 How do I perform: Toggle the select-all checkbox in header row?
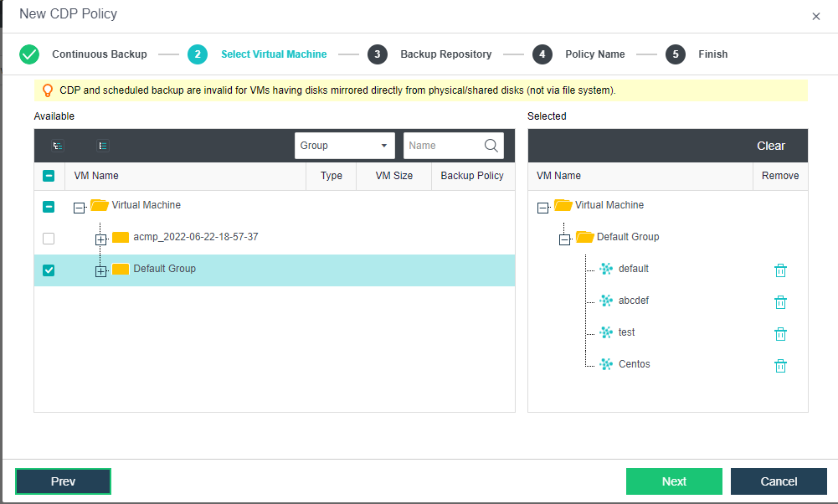coord(49,176)
